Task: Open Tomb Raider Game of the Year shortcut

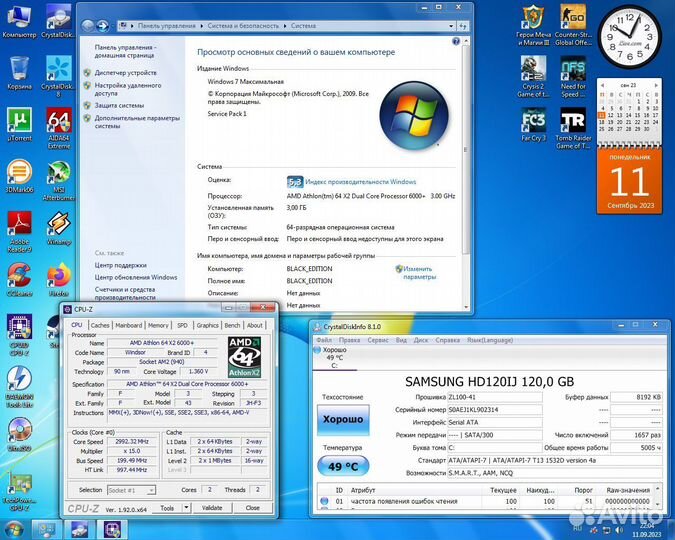Action: [x=573, y=128]
